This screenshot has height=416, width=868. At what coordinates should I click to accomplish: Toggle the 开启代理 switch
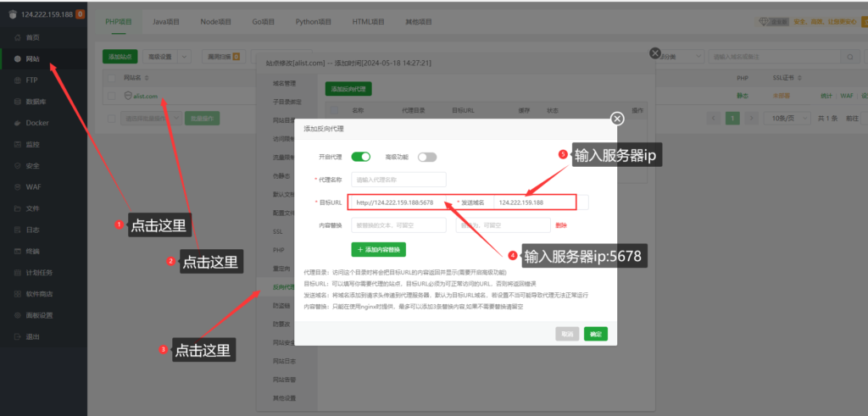[x=361, y=157]
